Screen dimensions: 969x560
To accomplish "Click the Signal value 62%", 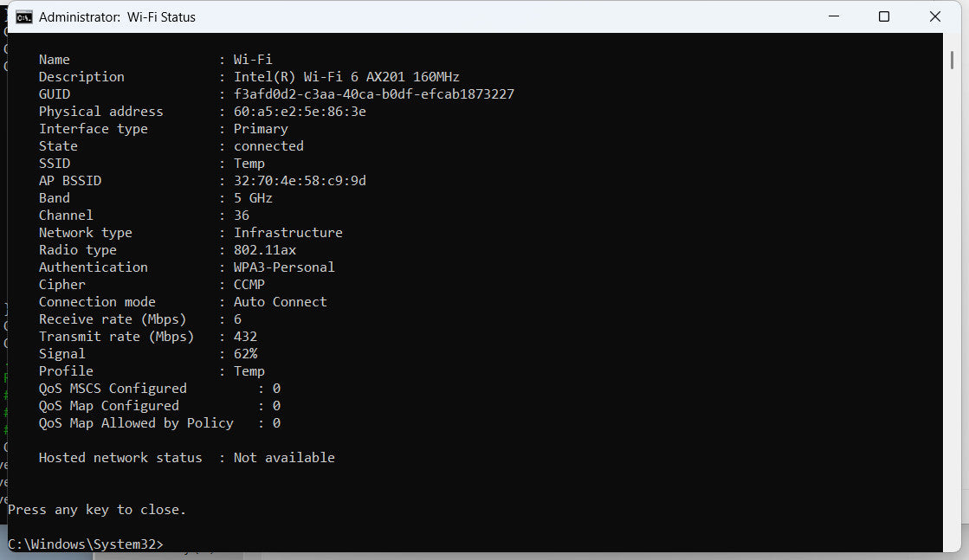I will click(x=245, y=354).
